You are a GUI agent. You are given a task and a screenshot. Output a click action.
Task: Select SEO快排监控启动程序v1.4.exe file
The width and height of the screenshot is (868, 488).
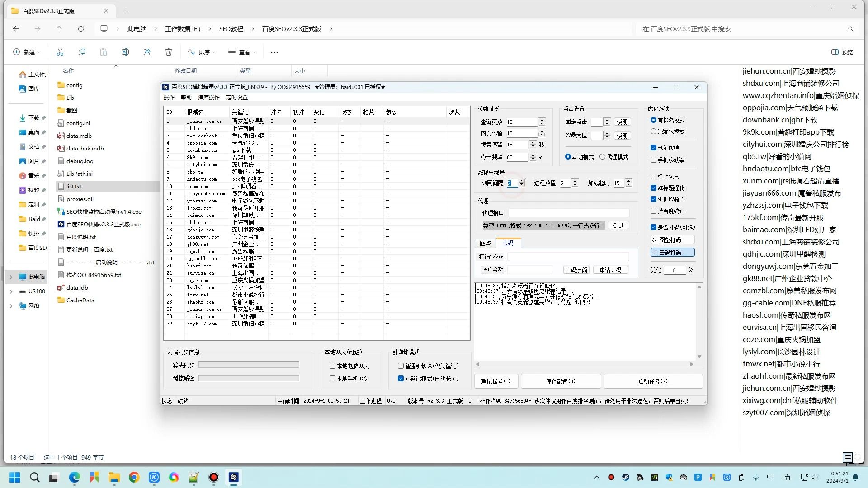[104, 211]
